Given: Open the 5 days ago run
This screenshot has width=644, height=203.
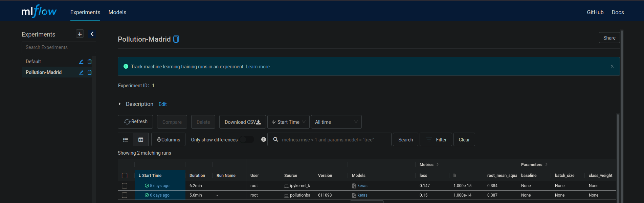Looking at the screenshot, I should [160, 186].
